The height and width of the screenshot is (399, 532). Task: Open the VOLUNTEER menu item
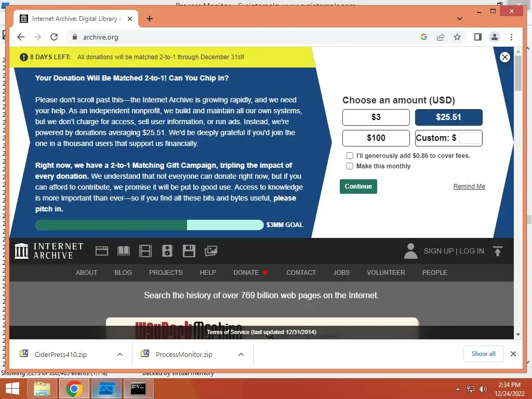coord(386,272)
